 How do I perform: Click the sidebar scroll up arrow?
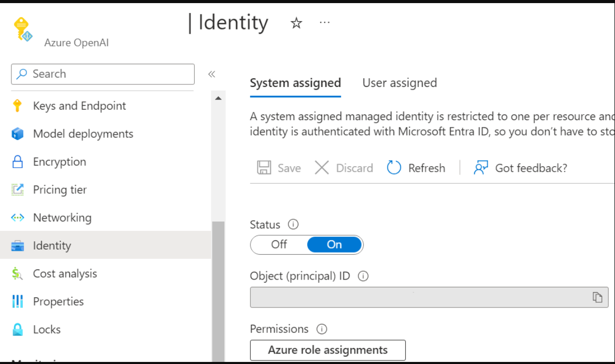click(218, 98)
